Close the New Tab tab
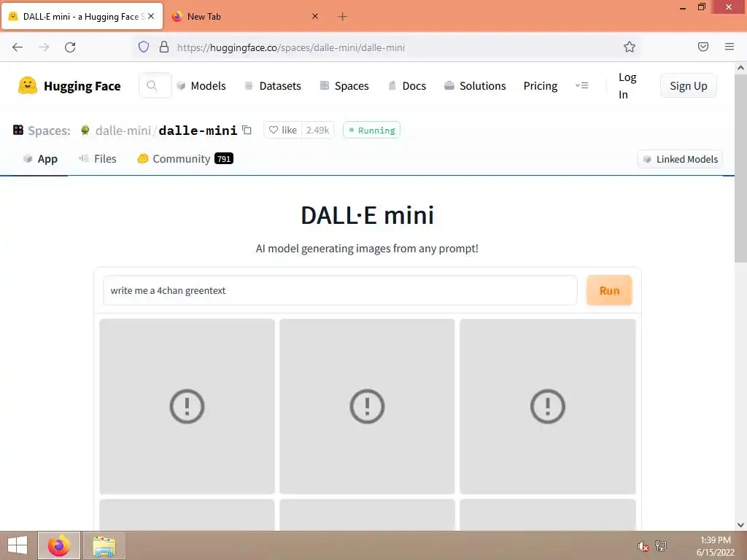747x560 pixels. tap(315, 16)
